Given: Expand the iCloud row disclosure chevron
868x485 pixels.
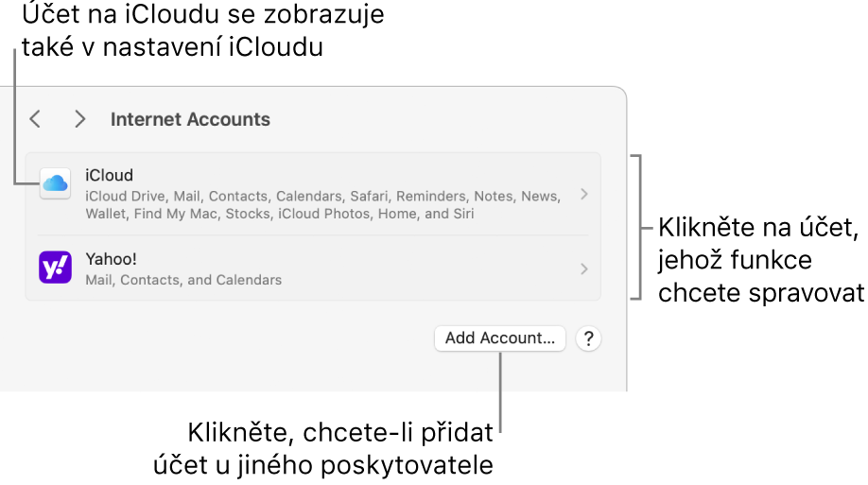Looking at the screenshot, I should click(x=584, y=194).
